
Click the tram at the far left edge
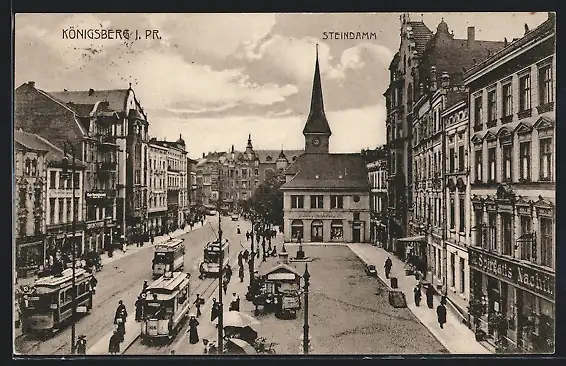pos(57,300)
